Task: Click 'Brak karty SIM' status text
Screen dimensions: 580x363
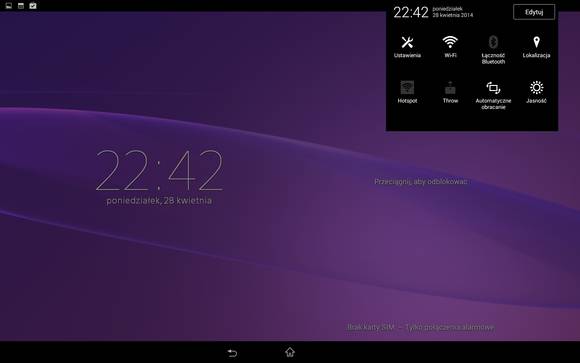Action: pyautogui.click(x=370, y=327)
